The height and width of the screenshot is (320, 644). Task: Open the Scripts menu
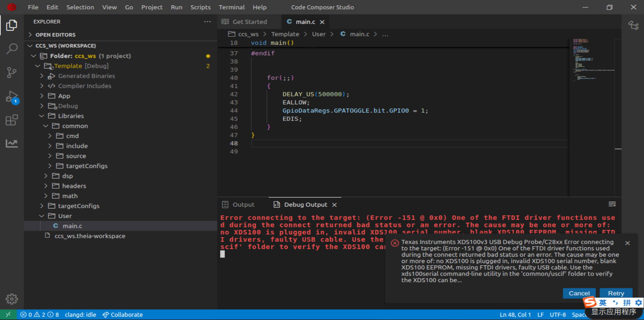201,7
